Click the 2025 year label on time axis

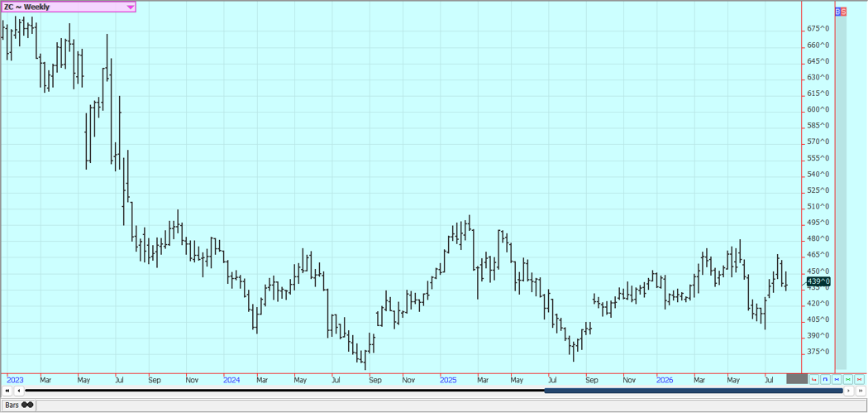click(x=448, y=380)
